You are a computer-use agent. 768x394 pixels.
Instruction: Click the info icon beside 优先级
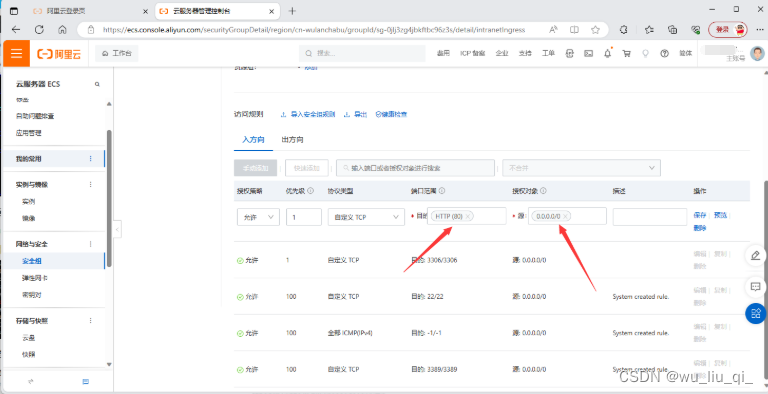tap(311, 191)
